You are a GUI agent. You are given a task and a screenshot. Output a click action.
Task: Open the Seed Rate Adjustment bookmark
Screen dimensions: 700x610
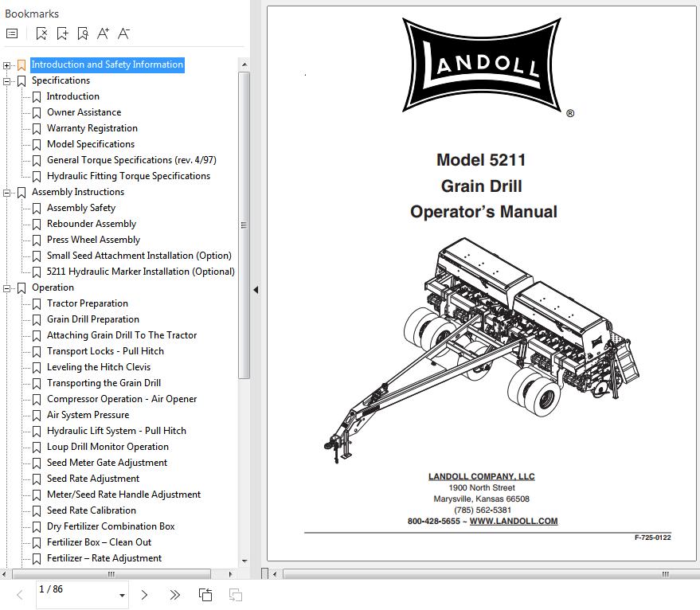point(93,479)
